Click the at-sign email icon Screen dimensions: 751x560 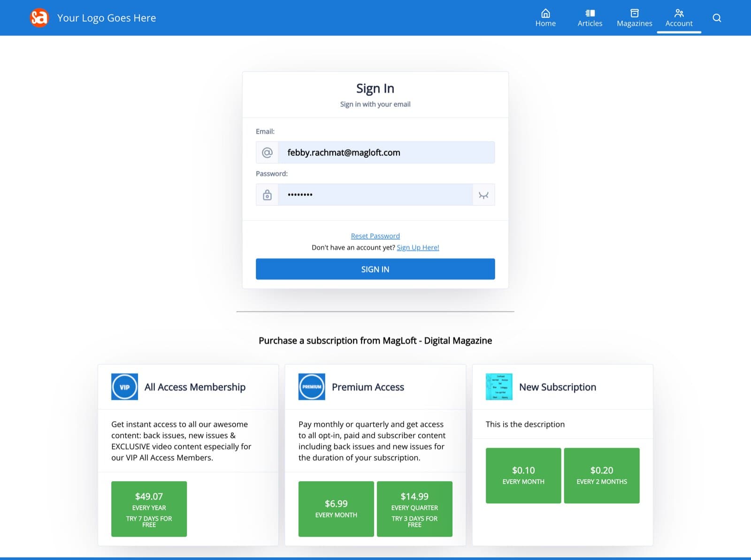(267, 152)
